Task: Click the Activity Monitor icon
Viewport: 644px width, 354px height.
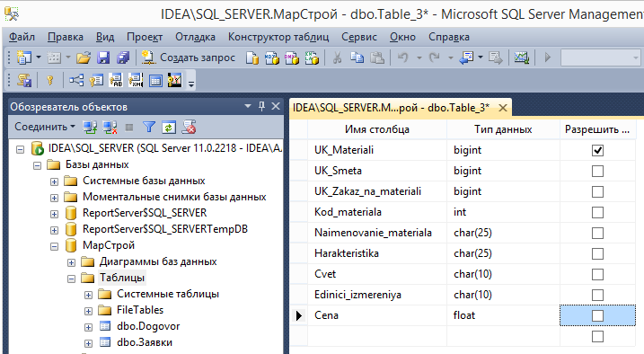Action: coord(521,58)
